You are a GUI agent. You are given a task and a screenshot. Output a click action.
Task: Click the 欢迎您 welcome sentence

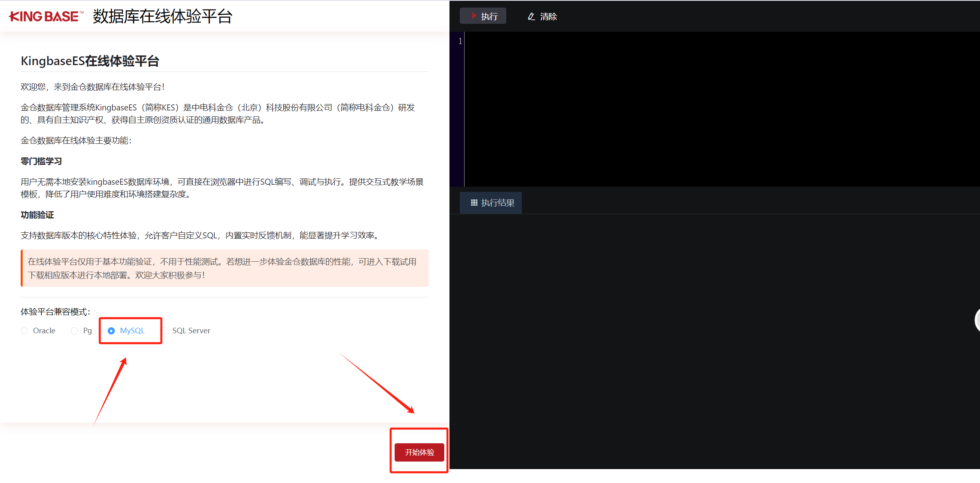coord(93,87)
